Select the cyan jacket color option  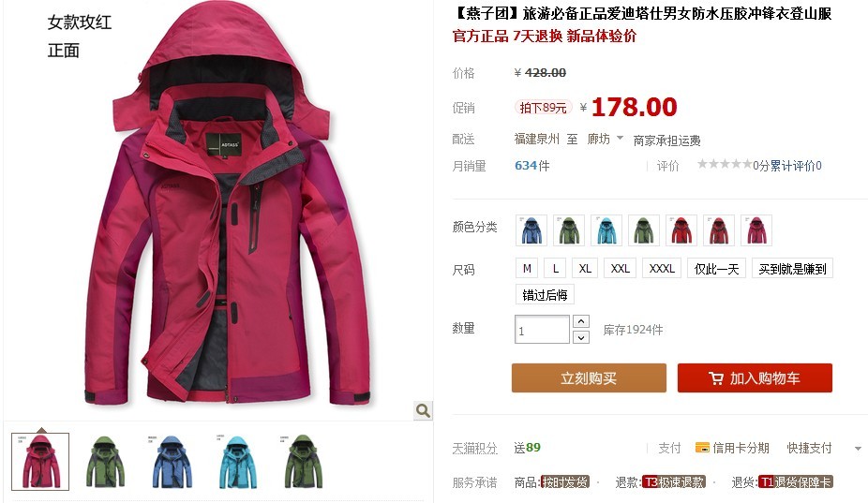click(606, 230)
